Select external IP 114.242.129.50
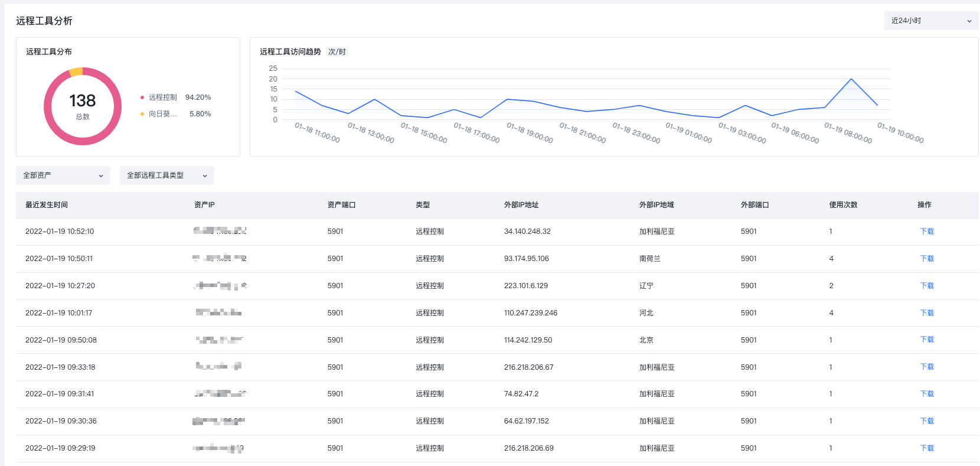 tap(528, 340)
